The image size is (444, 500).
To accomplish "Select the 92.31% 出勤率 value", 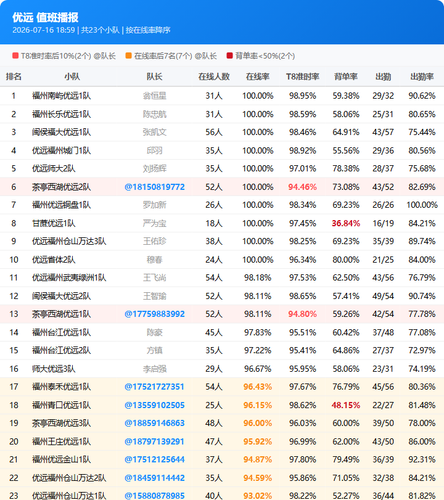I will click(x=422, y=459).
